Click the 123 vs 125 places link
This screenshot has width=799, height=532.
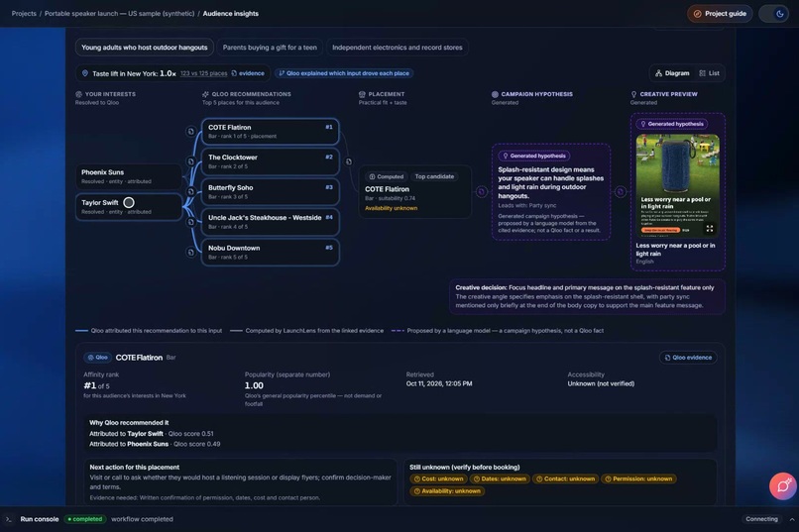coord(204,73)
